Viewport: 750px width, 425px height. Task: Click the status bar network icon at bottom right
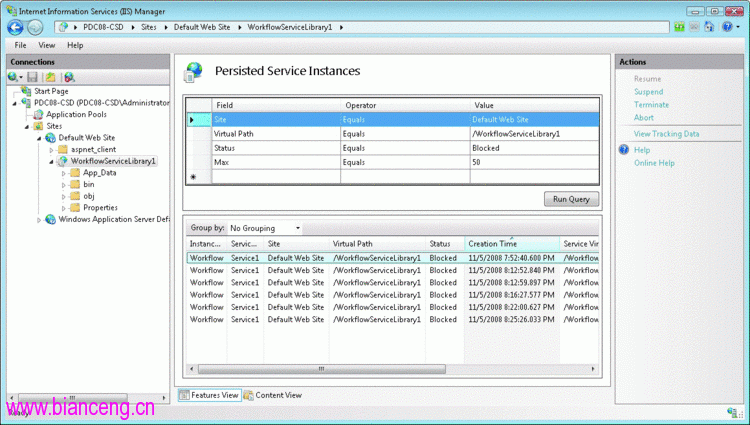[x=732, y=412]
